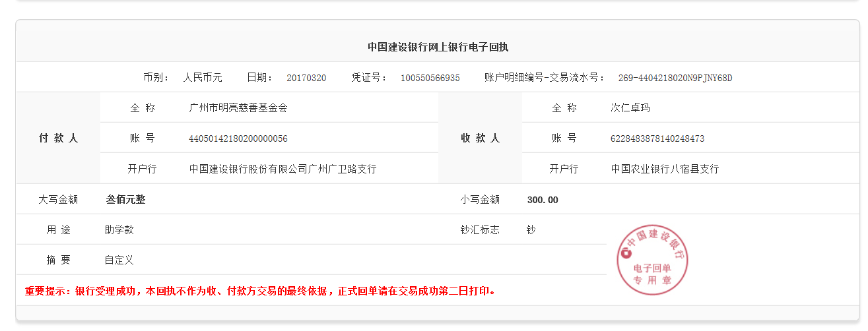Click the red 重要提示 notice text
Image resolution: width=868 pixels, height=331 pixels.
tap(260, 290)
